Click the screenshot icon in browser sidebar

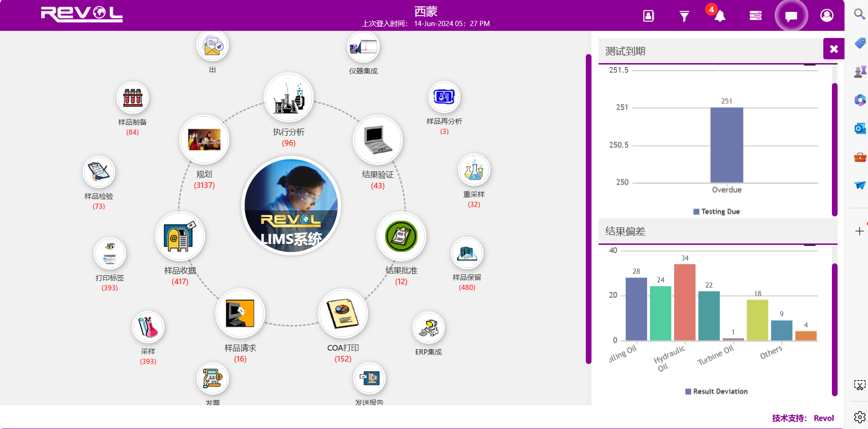coord(859,385)
